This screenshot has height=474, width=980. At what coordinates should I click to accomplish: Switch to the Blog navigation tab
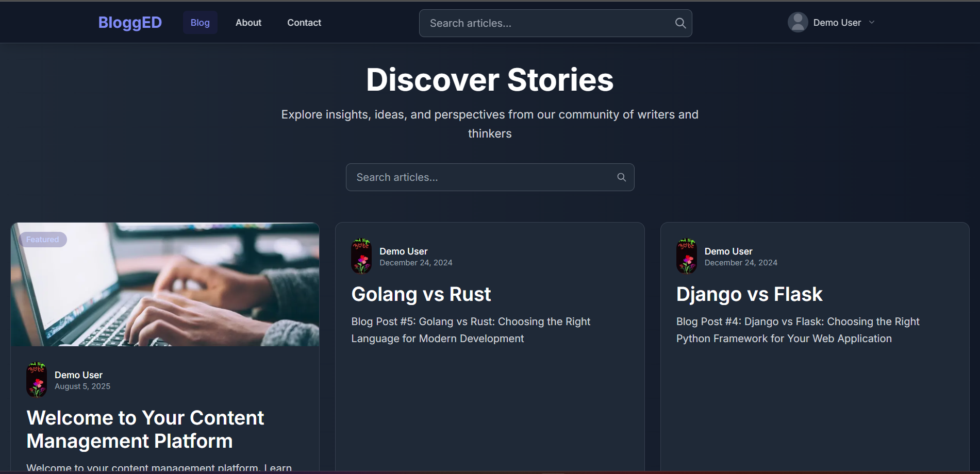(x=200, y=22)
